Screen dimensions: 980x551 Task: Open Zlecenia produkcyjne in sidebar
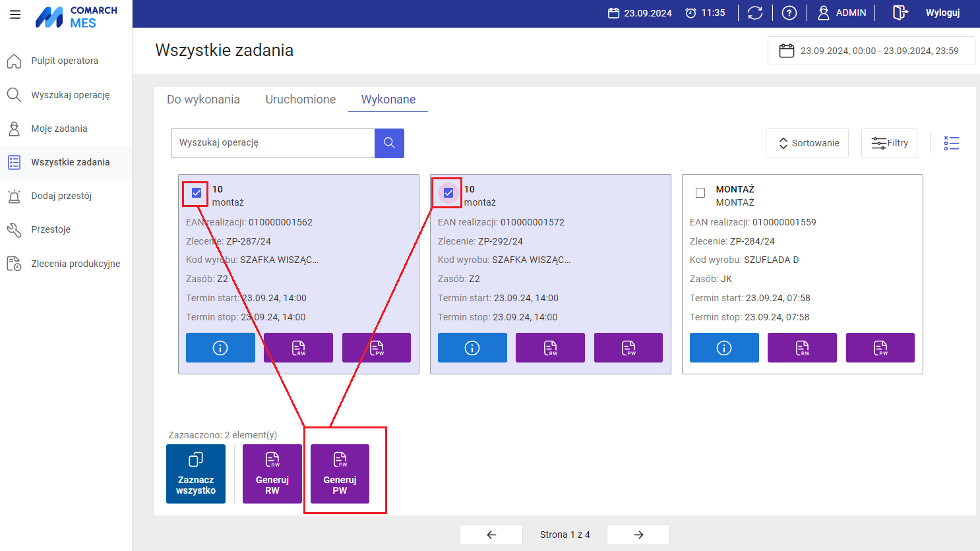[x=66, y=264]
